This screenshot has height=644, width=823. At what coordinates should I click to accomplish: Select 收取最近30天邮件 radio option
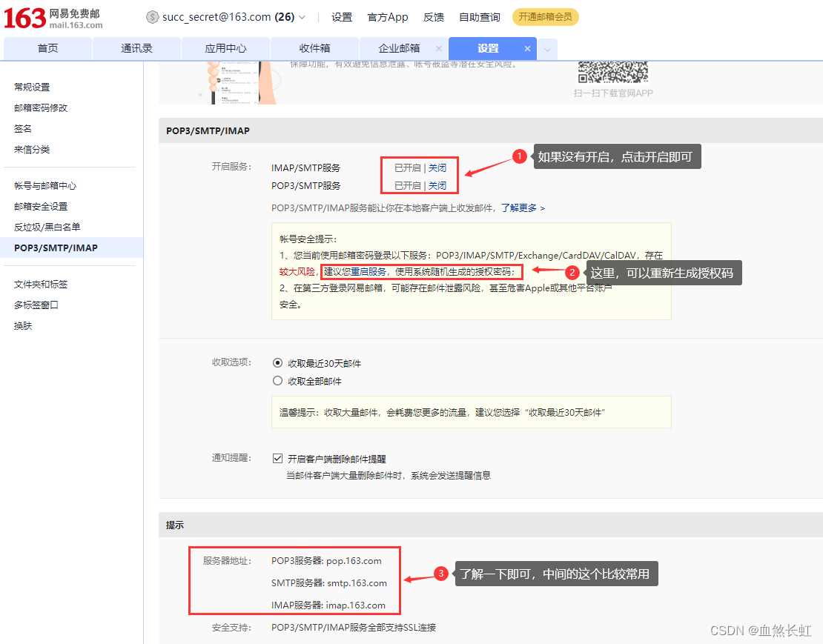[278, 363]
